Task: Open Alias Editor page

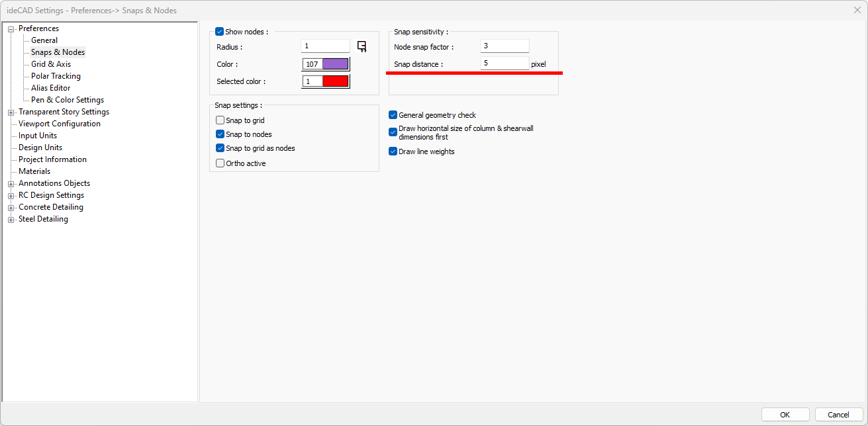Action: click(50, 88)
